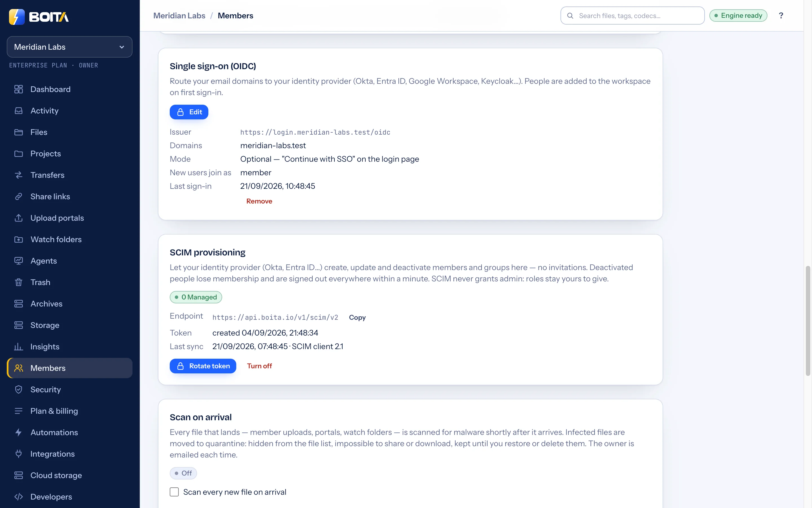This screenshot has height=508, width=812.
Task: Open the Security section
Action: (69, 389)
